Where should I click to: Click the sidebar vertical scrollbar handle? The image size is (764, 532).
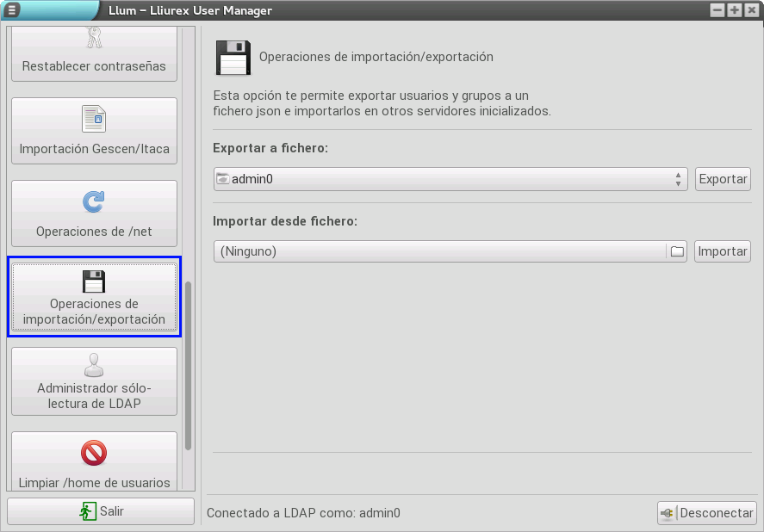click(189, 366)
